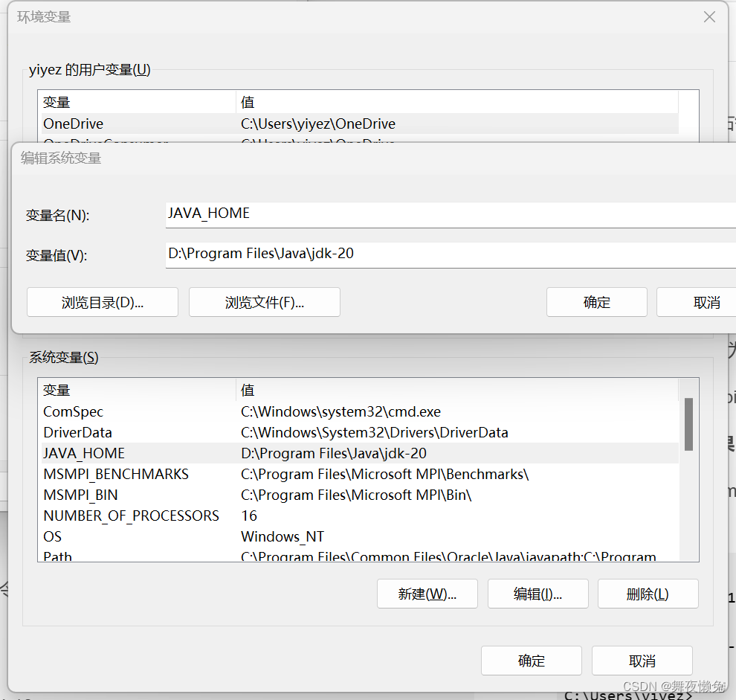Click the system variables list scrollbar thumb
This screenshot has width=736, height=700.
coord(688,424)
